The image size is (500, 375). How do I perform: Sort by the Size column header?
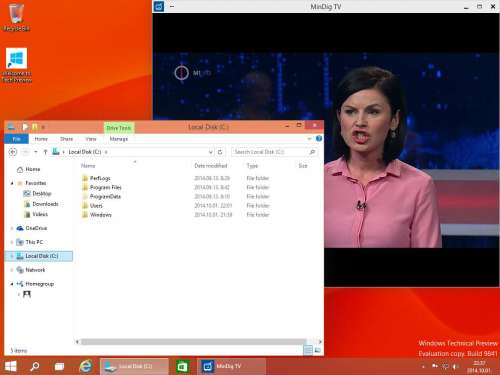(303, 166)
